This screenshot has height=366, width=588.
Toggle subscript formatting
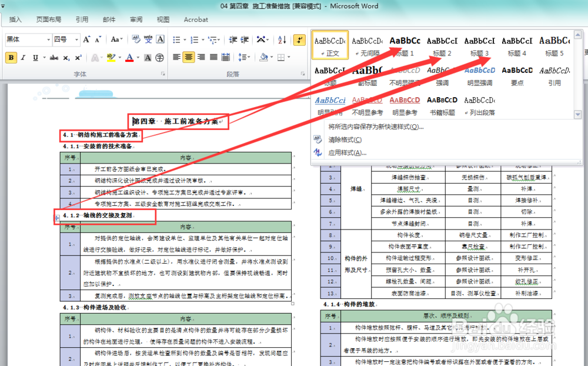[66, 57]
